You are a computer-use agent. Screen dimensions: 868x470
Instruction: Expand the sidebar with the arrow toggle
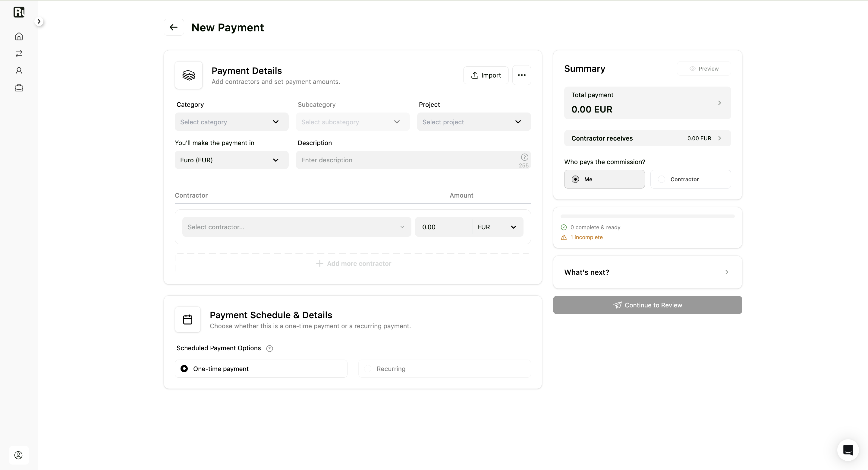(39, 22)
